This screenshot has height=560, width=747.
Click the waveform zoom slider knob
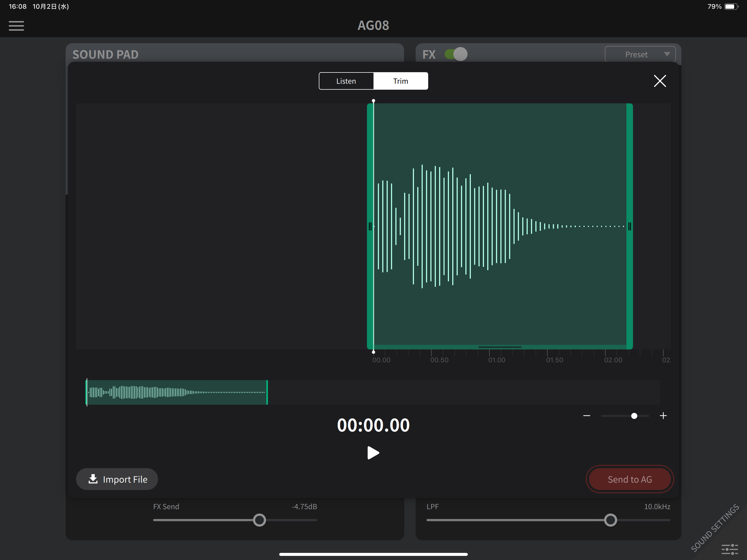634,416
